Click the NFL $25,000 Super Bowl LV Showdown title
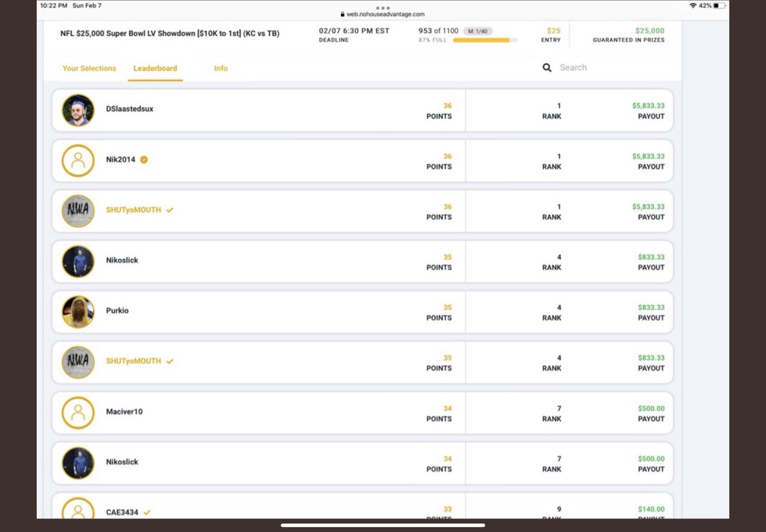Image resolution: width=766 pixels, height=532 pixels. 170,33
